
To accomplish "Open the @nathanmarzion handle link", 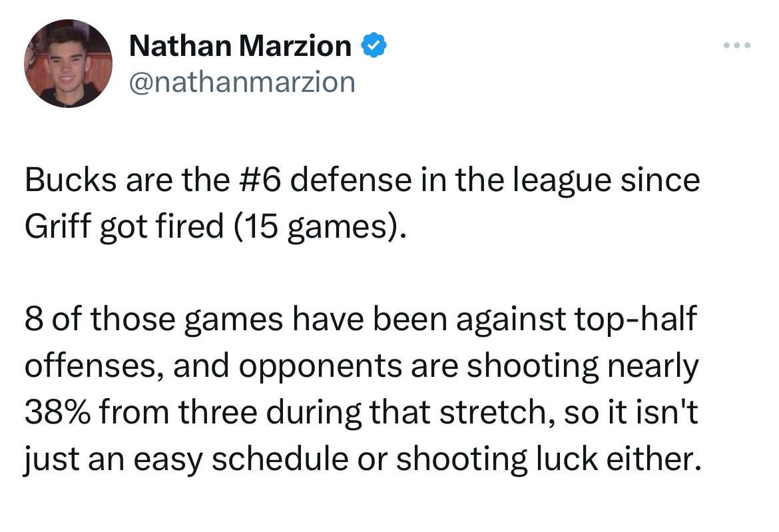I will click(242, 82).
